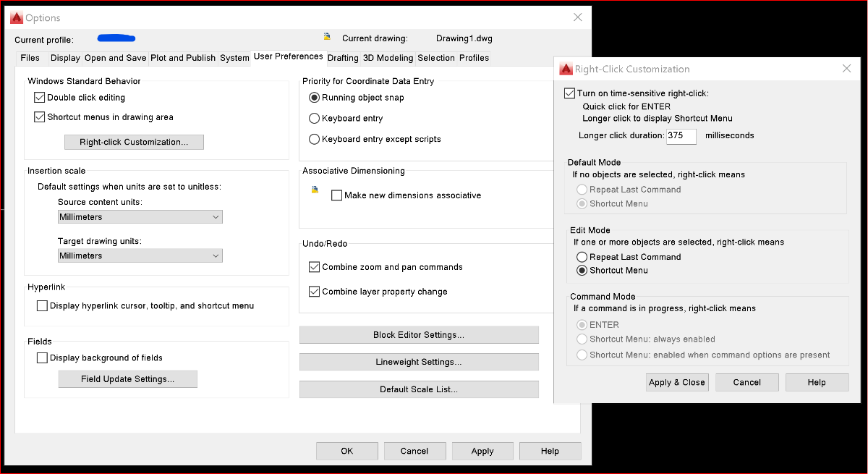
Task: Select ENTER option in Command Mode
Action: (582, 325)
